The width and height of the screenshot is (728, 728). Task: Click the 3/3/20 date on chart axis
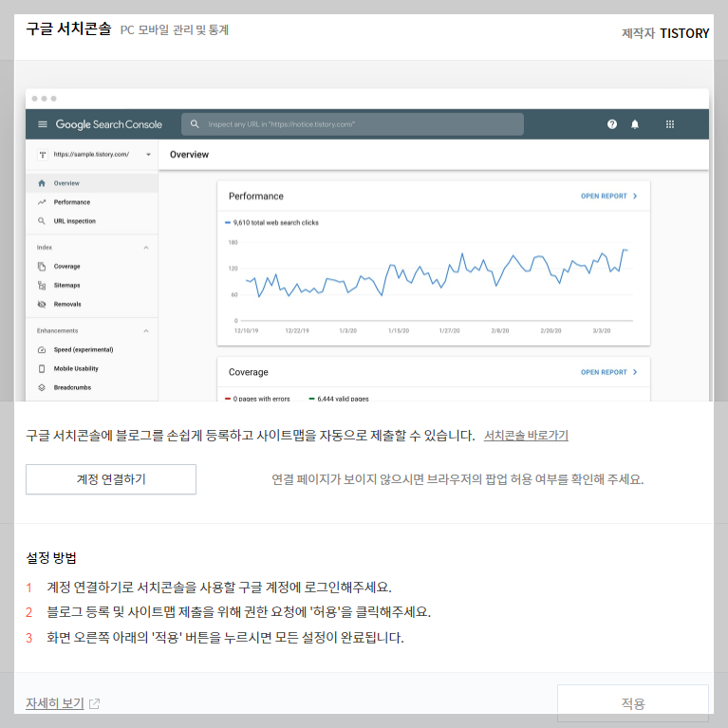click(x=602, y=331)
